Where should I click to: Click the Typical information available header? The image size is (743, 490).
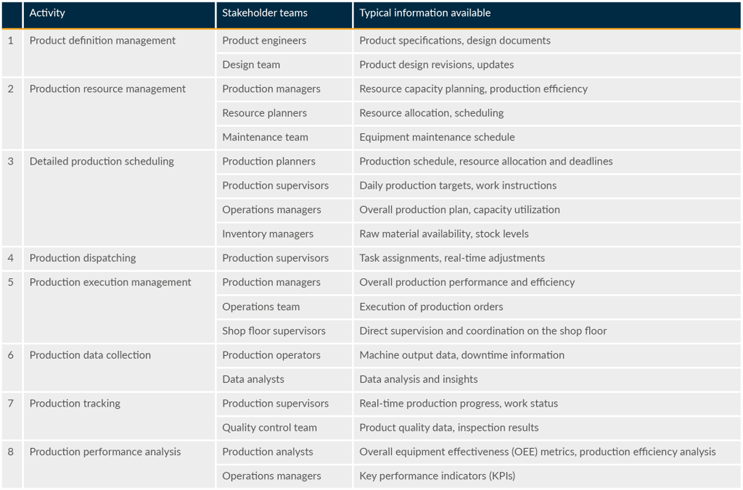(x=425, y=14)
